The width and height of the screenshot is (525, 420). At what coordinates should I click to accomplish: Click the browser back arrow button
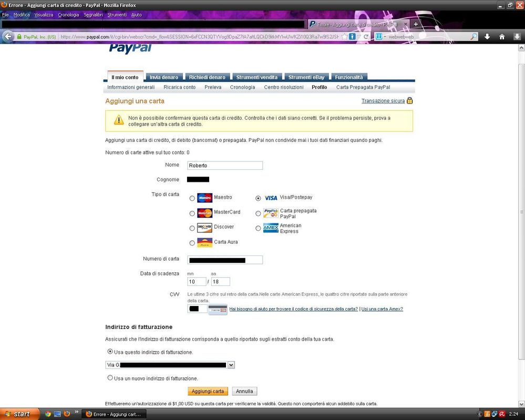[x=8, y=36]
